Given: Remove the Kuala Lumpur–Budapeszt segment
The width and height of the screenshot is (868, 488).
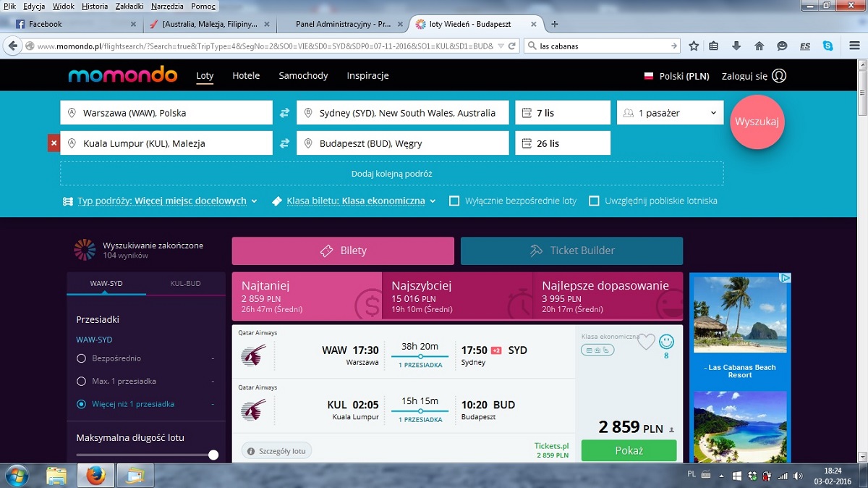Looking at the screenshot, I should click(53, 143).
